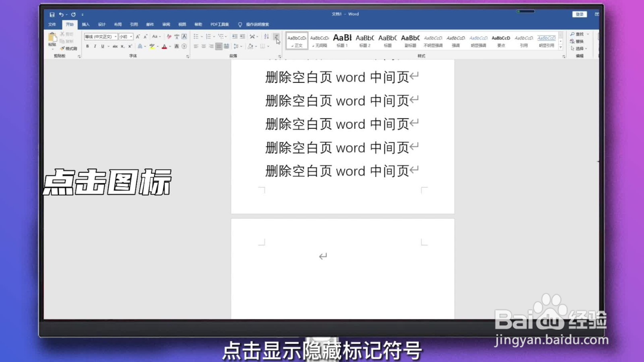Click the 登录 sign-in button

580,14
